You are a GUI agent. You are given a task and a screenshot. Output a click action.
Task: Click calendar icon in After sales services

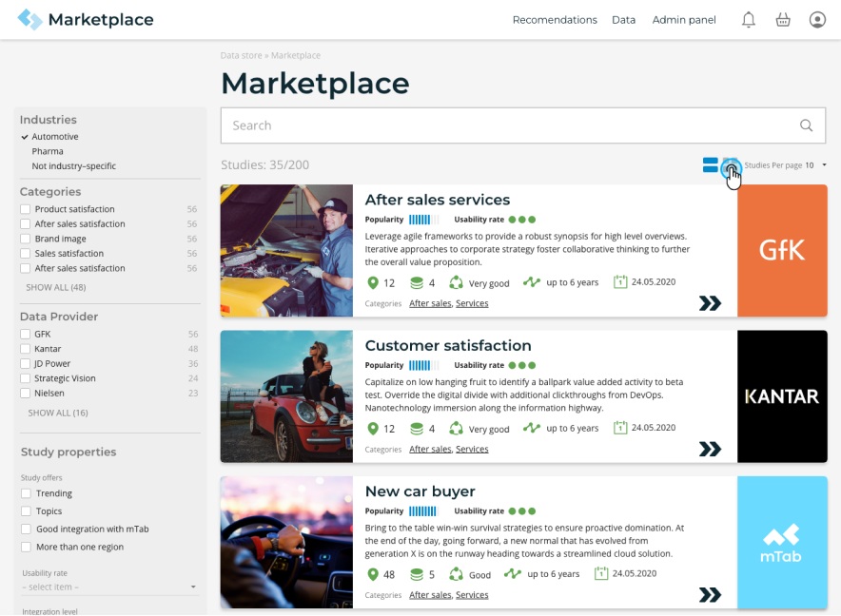coord(620,281)
